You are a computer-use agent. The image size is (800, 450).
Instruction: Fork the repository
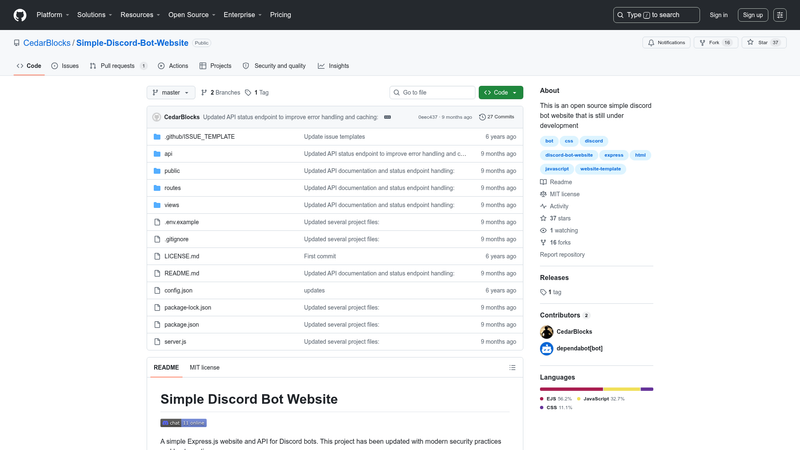715,43
